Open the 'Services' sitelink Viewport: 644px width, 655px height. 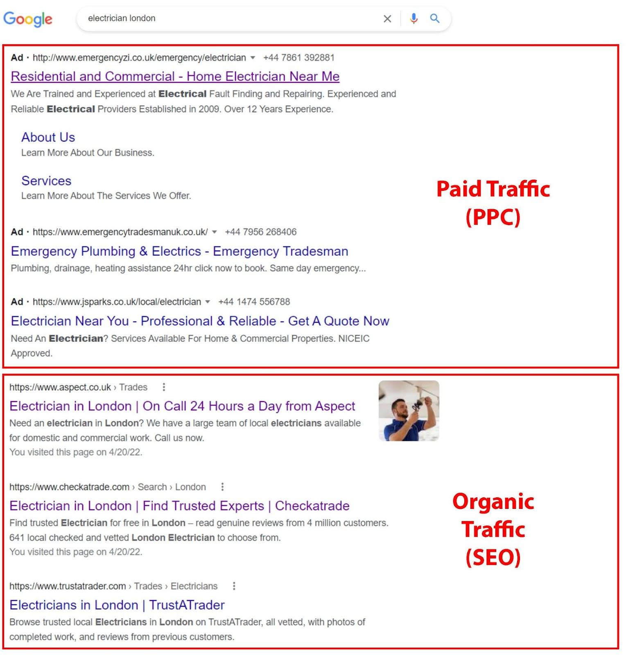click(46, 181)
